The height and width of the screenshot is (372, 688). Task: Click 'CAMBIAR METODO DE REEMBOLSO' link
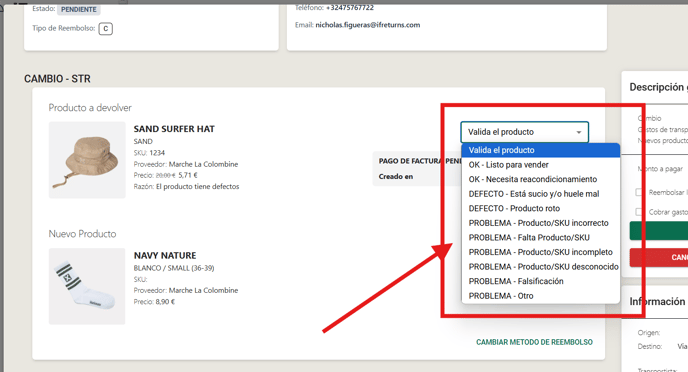pos(534,342)
